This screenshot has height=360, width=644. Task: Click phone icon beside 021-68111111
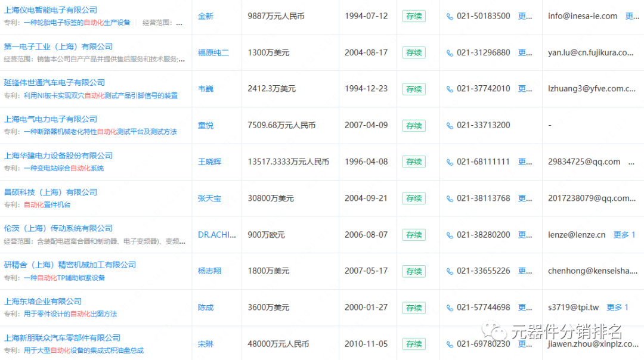click(450, 162)
